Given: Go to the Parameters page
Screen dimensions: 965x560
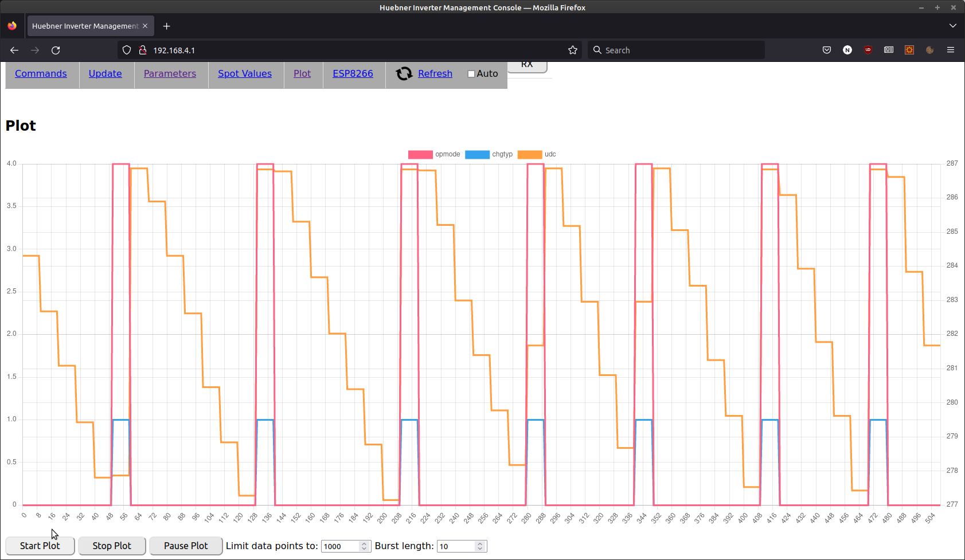Looking at the screenshot, I should [x=170, y=73].
